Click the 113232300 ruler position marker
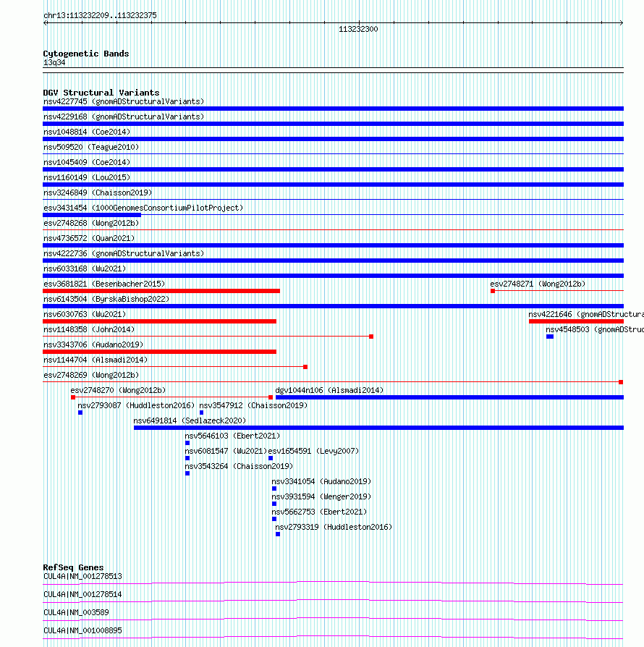 coord(358,29)
